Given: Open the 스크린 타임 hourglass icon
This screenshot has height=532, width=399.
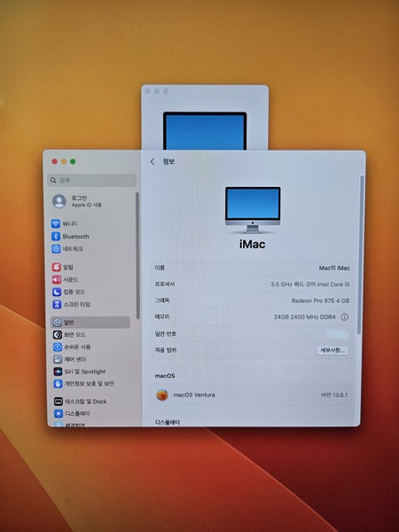Looking at the screenshot, I should pyautogui.click(x=57, y=304).
